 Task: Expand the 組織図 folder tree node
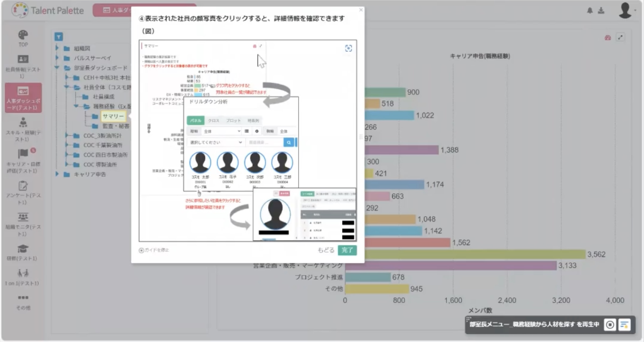click(x=57, y=48)
